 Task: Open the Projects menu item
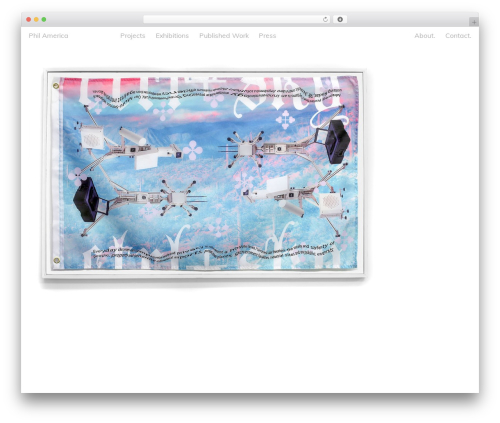coord(133,36)
